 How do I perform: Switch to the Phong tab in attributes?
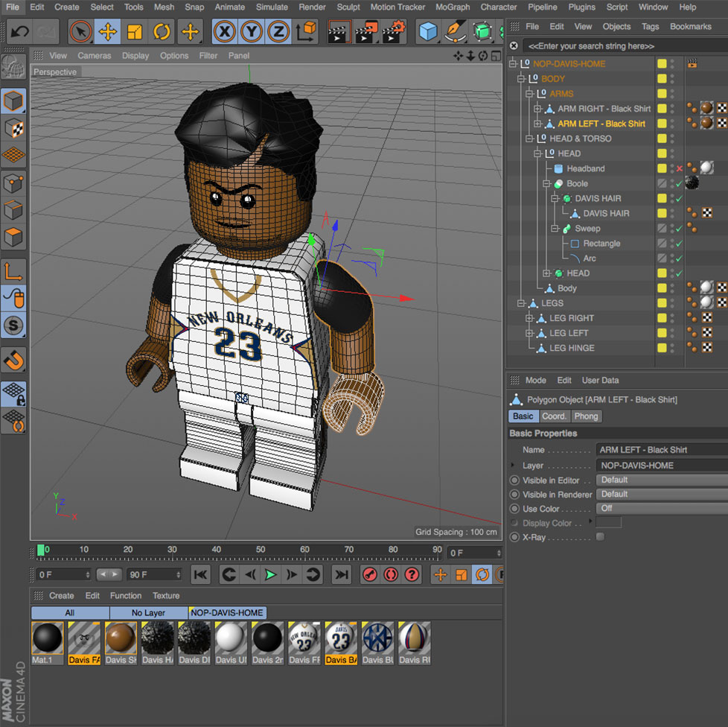click(x=587, y=416)
